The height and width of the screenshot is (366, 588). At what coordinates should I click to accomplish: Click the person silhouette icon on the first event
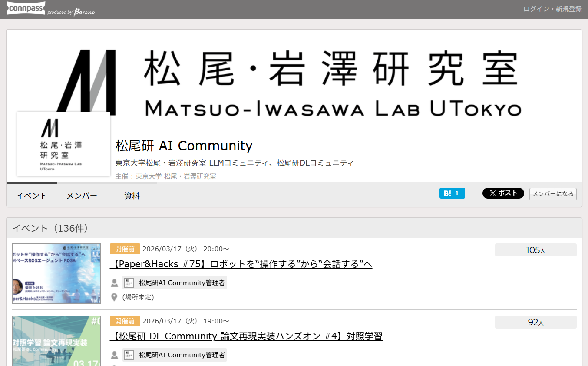click(x=114, y=283)
